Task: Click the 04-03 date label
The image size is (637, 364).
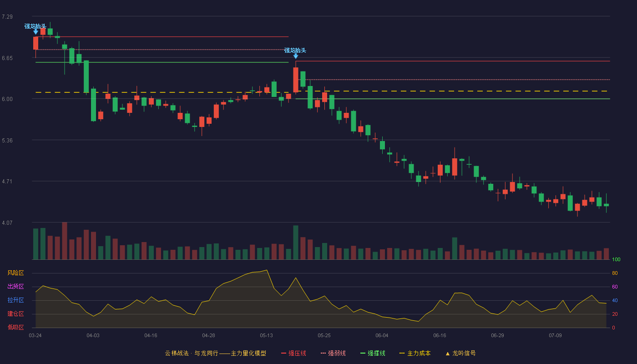Action: (x=93, y=335)
